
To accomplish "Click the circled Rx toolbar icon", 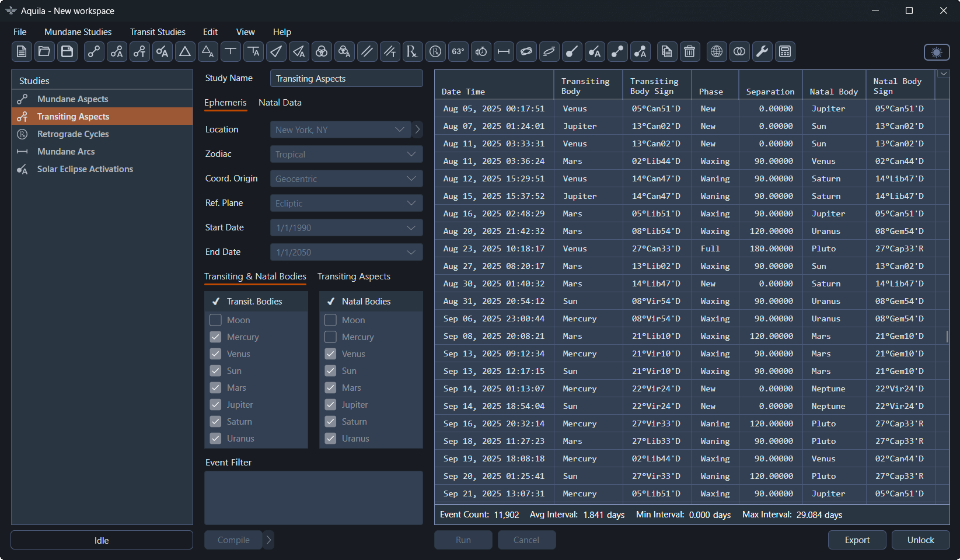I will coord(435,52).
